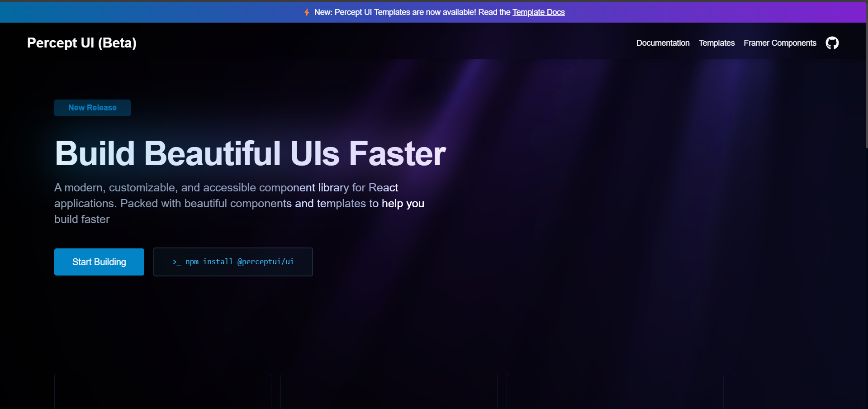This screenshot has height=409, width=868.
Task: Click the hero description paragraph text
Action: [239, 203]
